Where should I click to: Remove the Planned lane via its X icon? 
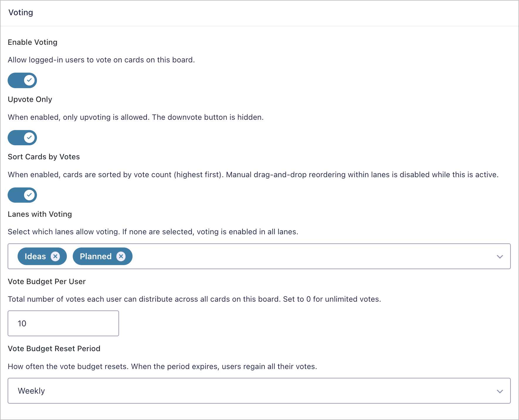(121, 256)
